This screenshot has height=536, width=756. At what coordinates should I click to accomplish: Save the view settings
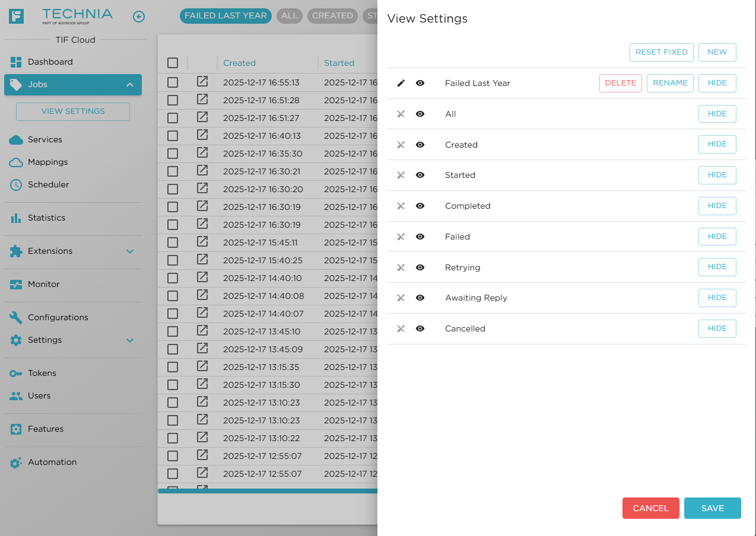click(712, 508)
